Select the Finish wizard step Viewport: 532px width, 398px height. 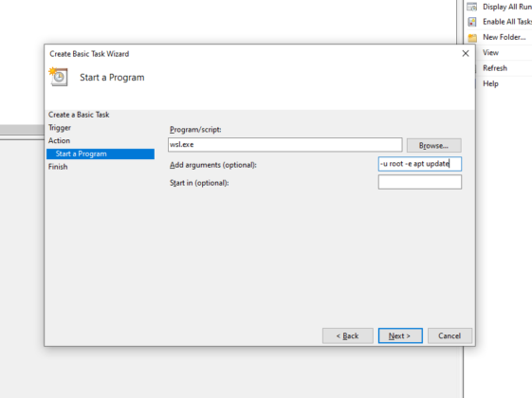coord(58,167)
